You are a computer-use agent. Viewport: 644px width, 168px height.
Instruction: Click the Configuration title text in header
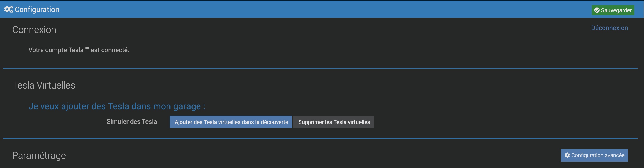37,9
